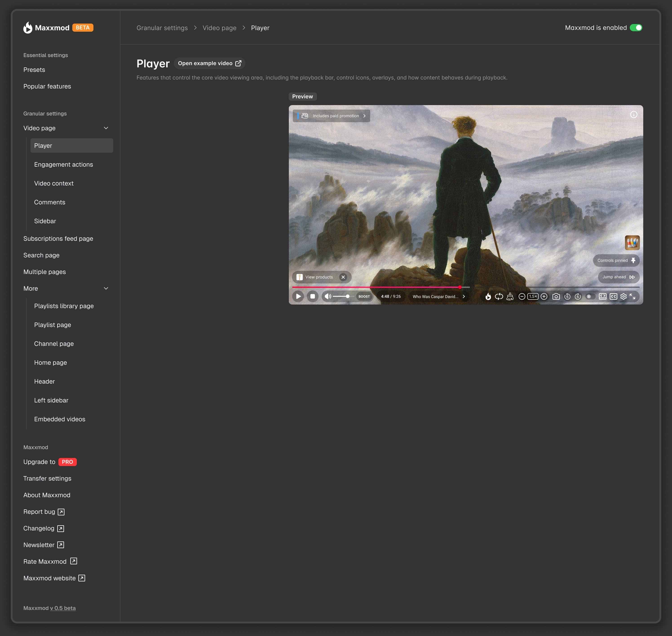Open the info icon in the video's top-right corner
672x636 pixels.
pyautogui.click(x=634, y=115)
